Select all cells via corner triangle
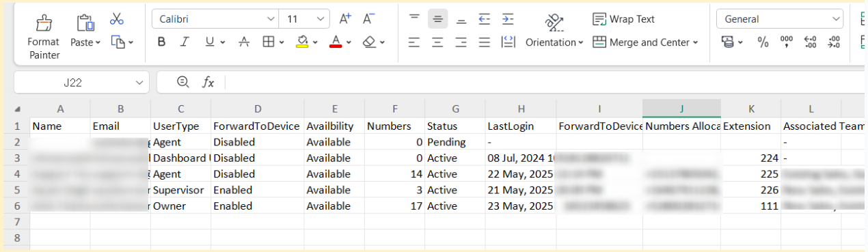Viewport: 868px width, 252px height. click(x=18, y=109)
